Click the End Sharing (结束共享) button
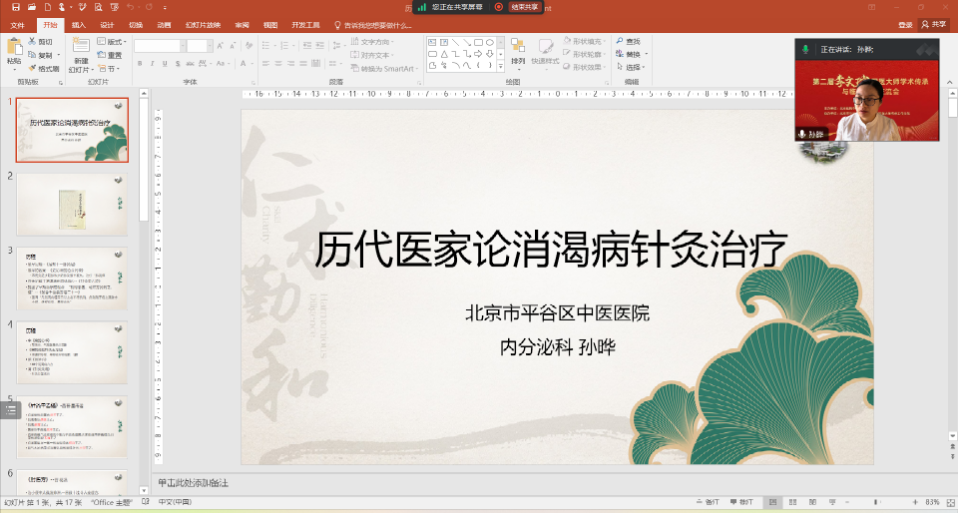Image resolution: width=958 pixels, height=513 pixels. coord(519,6)
